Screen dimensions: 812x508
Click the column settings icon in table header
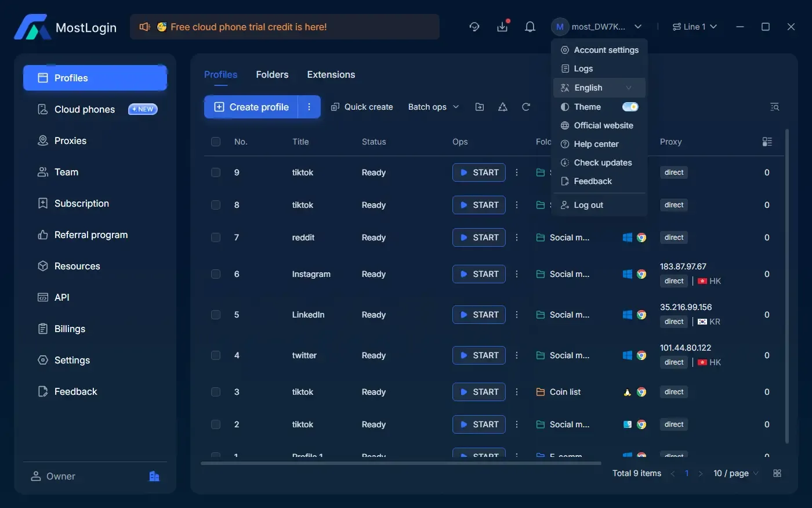(x=767, y=142)
